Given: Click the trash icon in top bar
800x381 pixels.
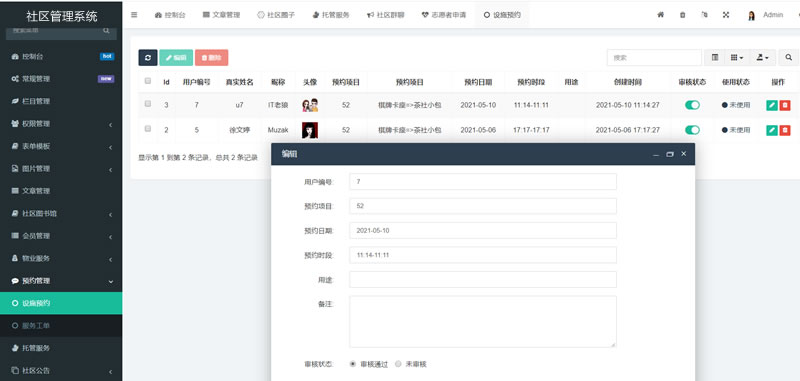Looking at the screenshot, I should click(x=683, y=15).
